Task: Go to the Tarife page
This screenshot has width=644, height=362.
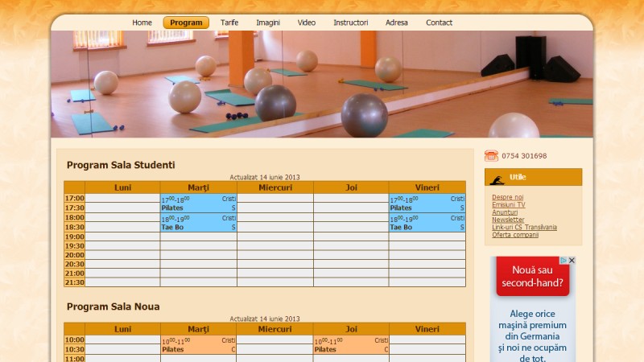Action: point(229,23)
